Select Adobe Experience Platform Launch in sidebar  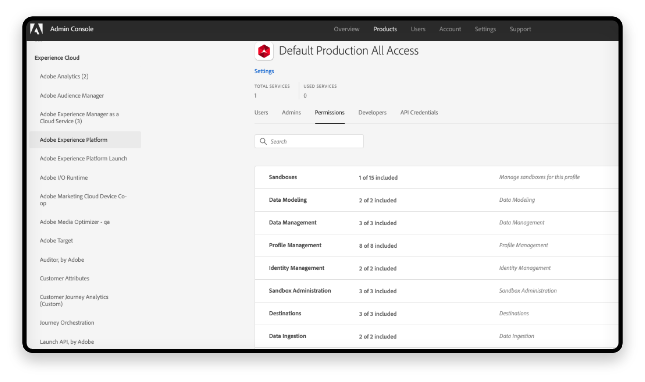click(83, 159)
